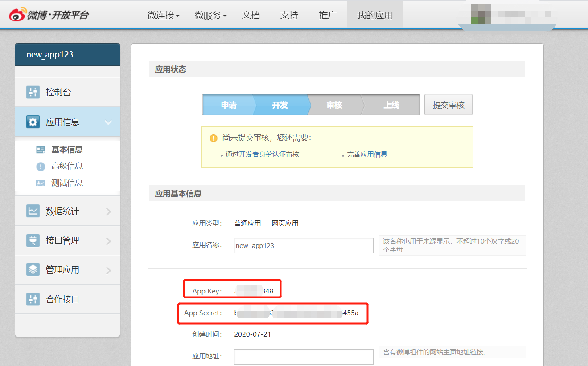588x366 pixels.
Task: Click the orange warning icon in notice
Action: click(x=213, y=138)
